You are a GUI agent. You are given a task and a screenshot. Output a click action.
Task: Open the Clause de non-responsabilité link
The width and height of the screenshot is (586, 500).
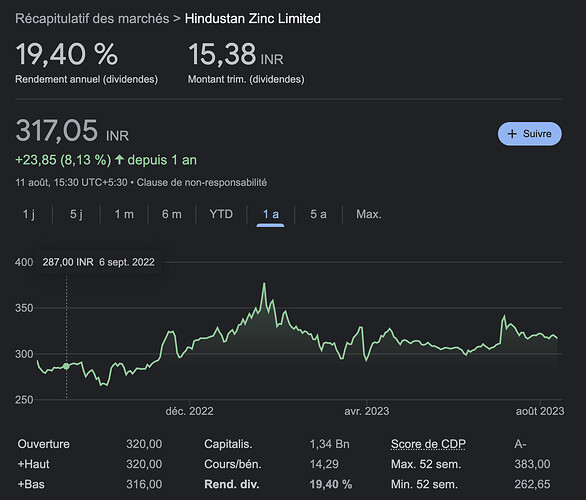click(202, 182)
